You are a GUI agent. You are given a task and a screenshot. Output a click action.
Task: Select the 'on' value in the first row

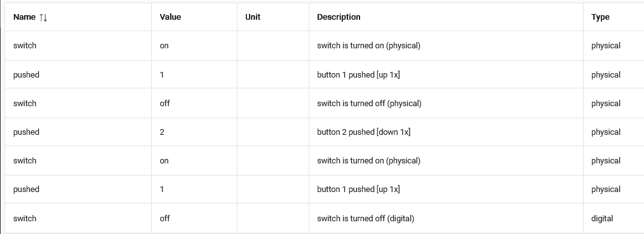tap(164, 46)
